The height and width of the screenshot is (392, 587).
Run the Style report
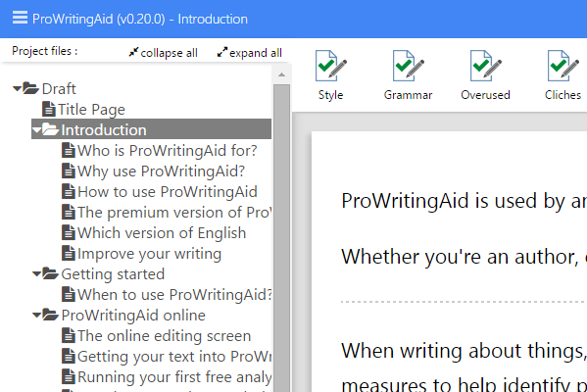pyautogui.click(x=330, y=75)
